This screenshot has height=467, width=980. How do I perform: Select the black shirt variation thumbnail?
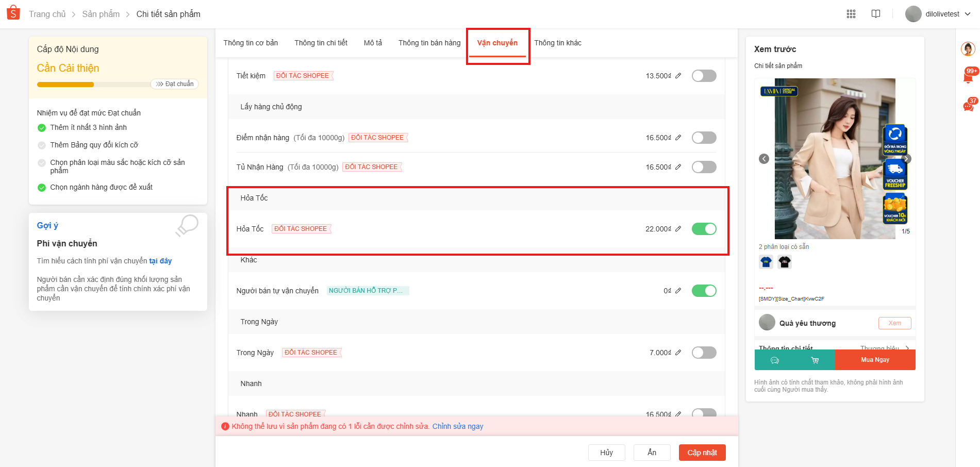(785, 262)
